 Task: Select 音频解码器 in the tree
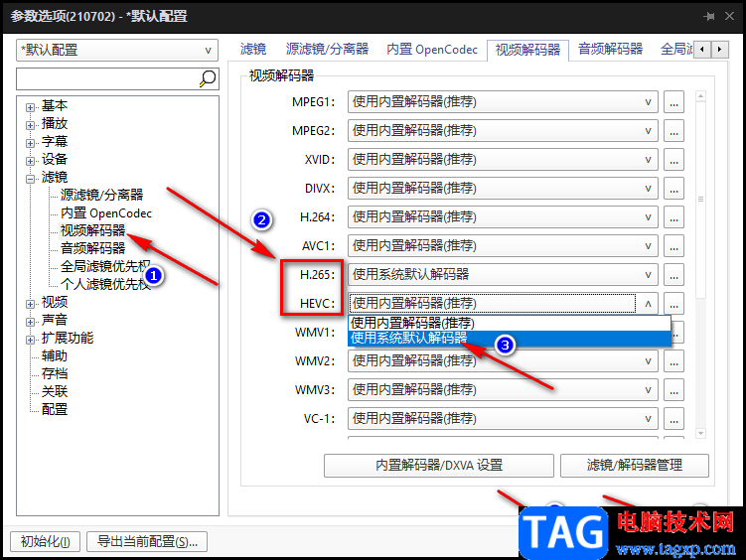click(x=92, y=248)
